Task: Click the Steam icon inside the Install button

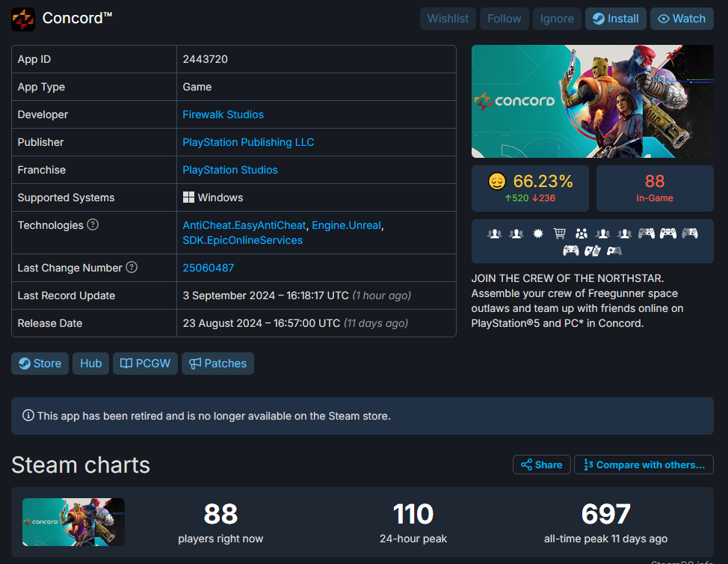Action: click(x=599, y=19)
